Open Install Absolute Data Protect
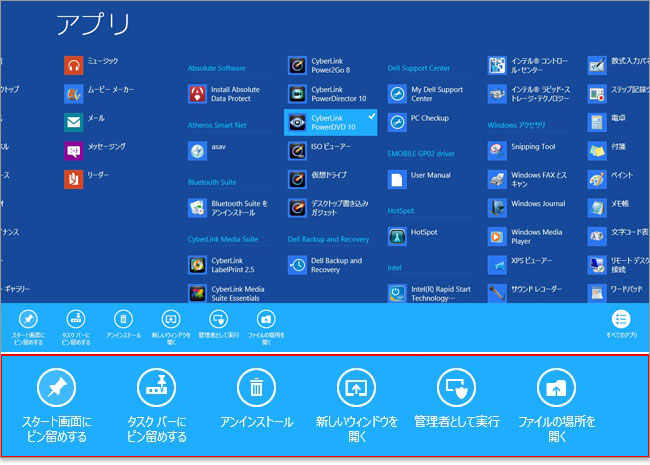The height and width of the screenshot is (465, 650). pos(197,94)
